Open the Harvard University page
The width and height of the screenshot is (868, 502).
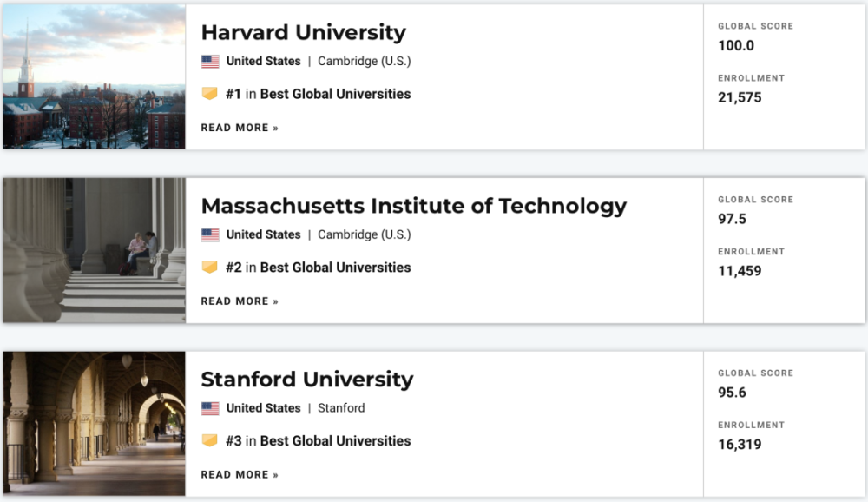coord(303,33)
